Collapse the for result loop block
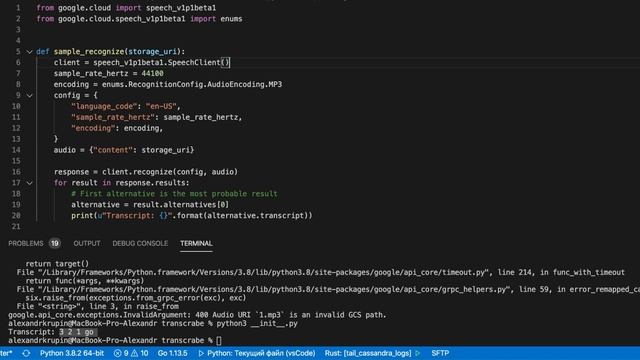The height and width of the screenshot is (360, 640). click(x=29, y=183)
